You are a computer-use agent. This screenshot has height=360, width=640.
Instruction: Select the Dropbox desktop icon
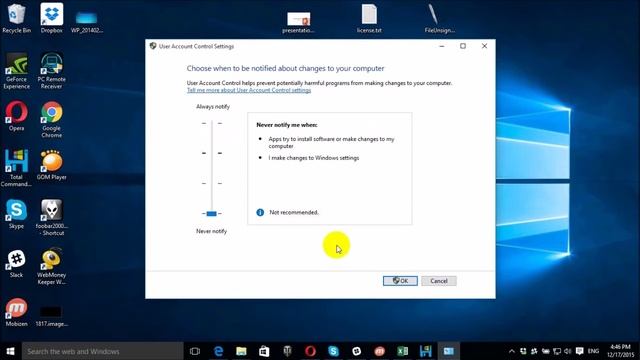coord(51,18)
